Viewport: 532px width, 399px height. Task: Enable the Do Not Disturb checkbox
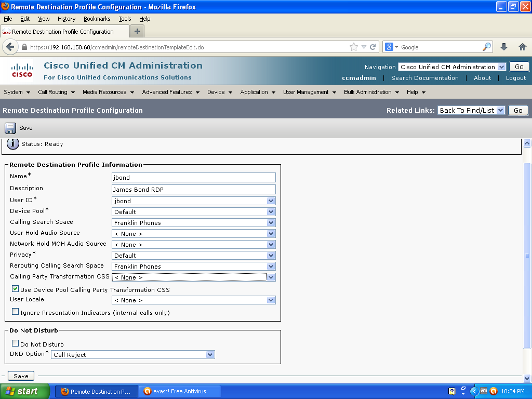click(15, 343)
